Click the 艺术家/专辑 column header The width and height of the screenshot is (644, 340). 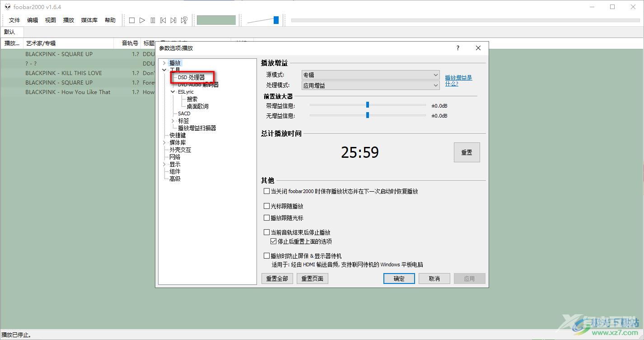tap(68, 43)
